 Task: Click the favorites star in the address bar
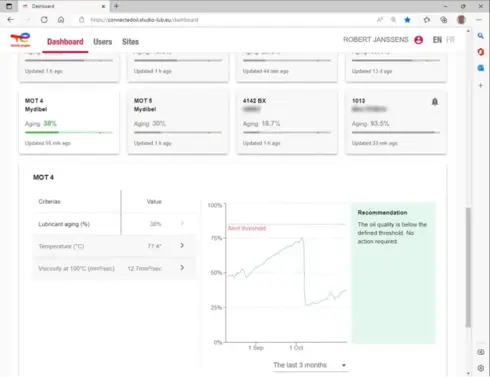click(407, 20)
